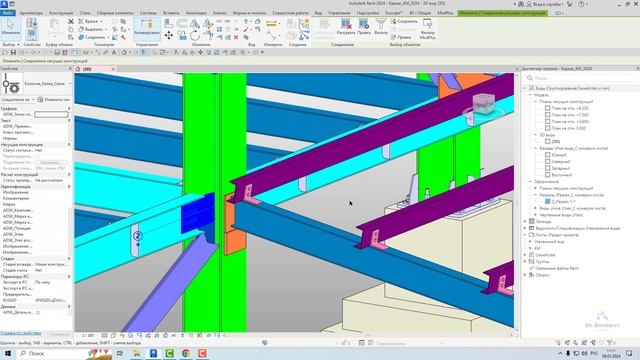Click the Поиск field in project browser

point(583,78)
